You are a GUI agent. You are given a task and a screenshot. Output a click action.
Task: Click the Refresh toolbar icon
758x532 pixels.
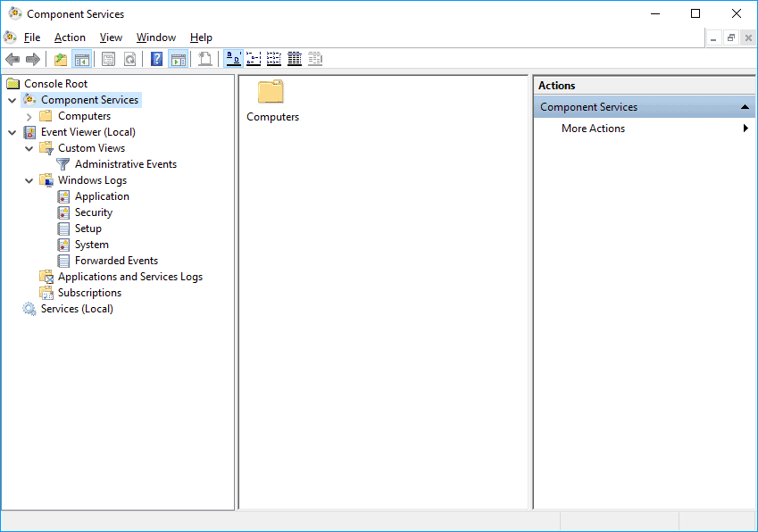click(129, 60)
